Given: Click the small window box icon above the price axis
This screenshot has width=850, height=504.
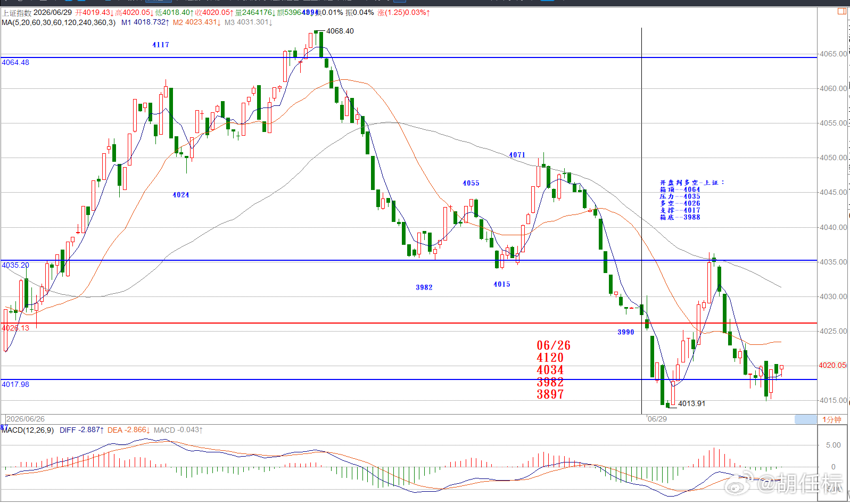Looking at the screenshot, I should 843,11.
